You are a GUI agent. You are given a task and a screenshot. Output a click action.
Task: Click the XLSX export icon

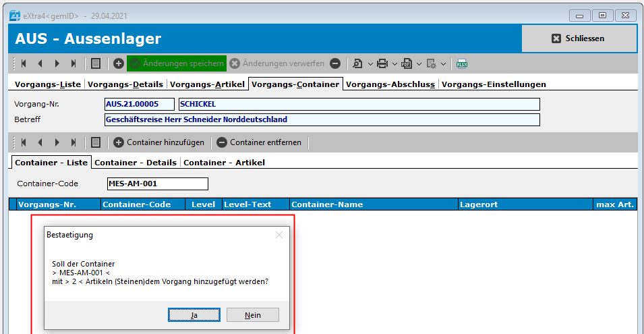[x=462, y=63]
